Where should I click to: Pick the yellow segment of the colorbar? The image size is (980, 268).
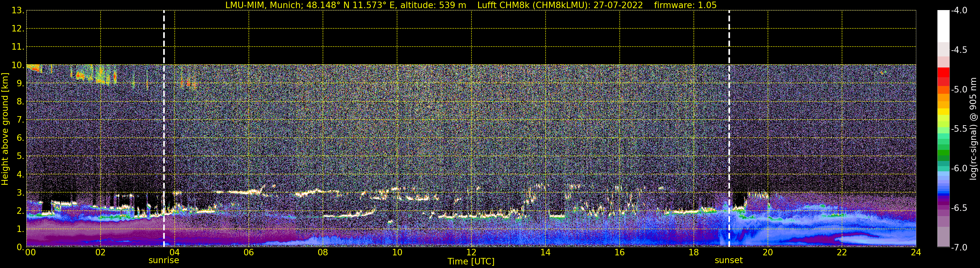[x=944, y=112]
